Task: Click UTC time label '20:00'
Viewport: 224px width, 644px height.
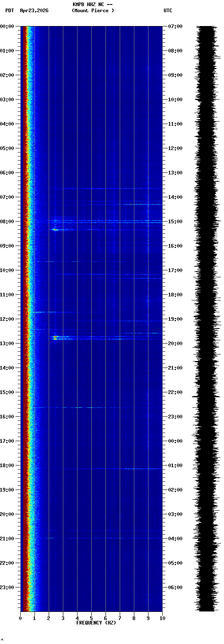Action: [175, 344]
